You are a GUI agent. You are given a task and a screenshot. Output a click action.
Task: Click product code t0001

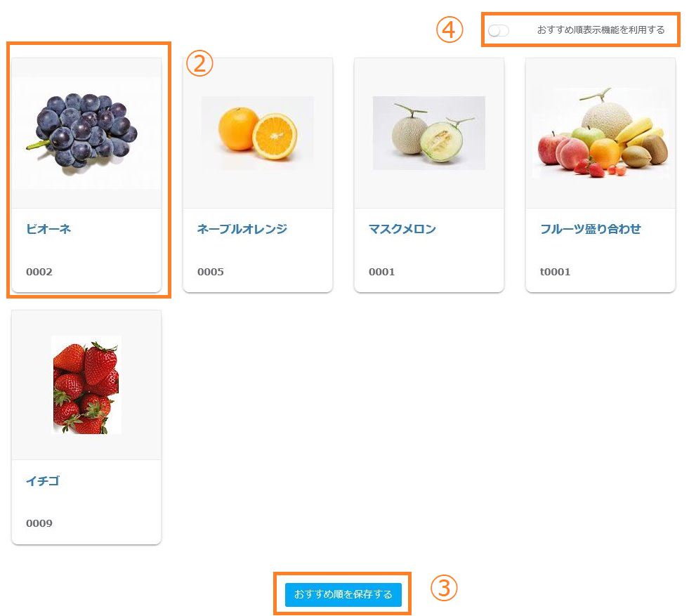(556, 272)
